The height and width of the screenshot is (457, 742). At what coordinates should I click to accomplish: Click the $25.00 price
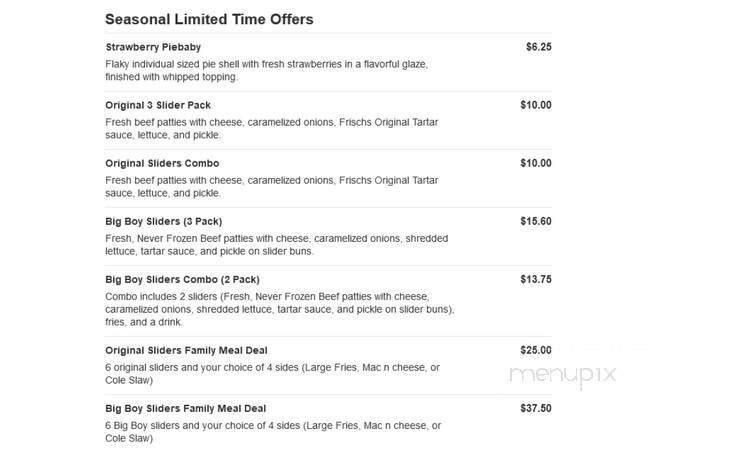(536, 351)
